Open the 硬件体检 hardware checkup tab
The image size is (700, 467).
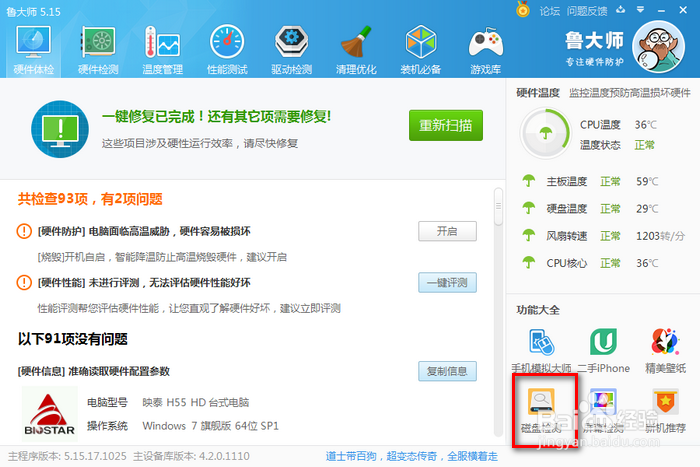click(33, 50)
